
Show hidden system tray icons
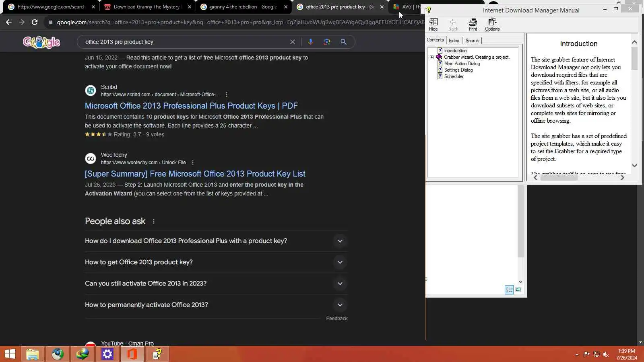(577, 354)
